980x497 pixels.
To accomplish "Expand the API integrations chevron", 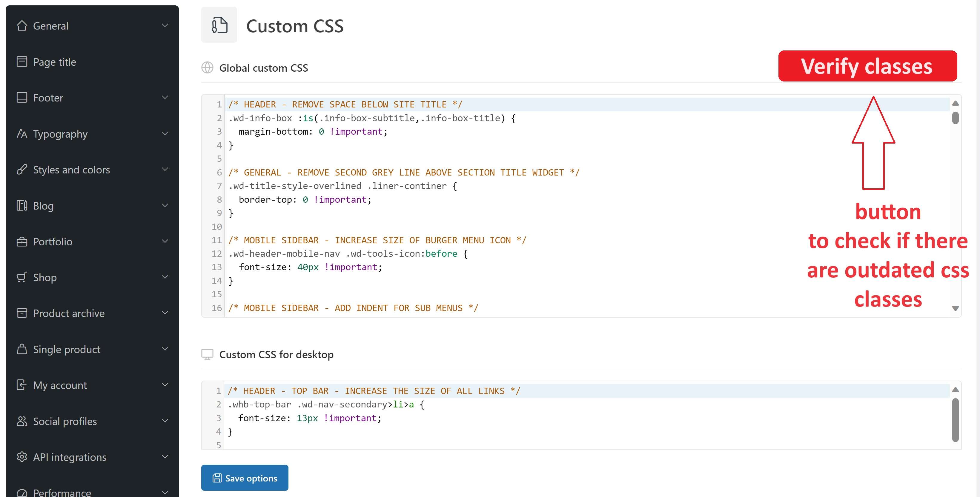I will 165,457.
